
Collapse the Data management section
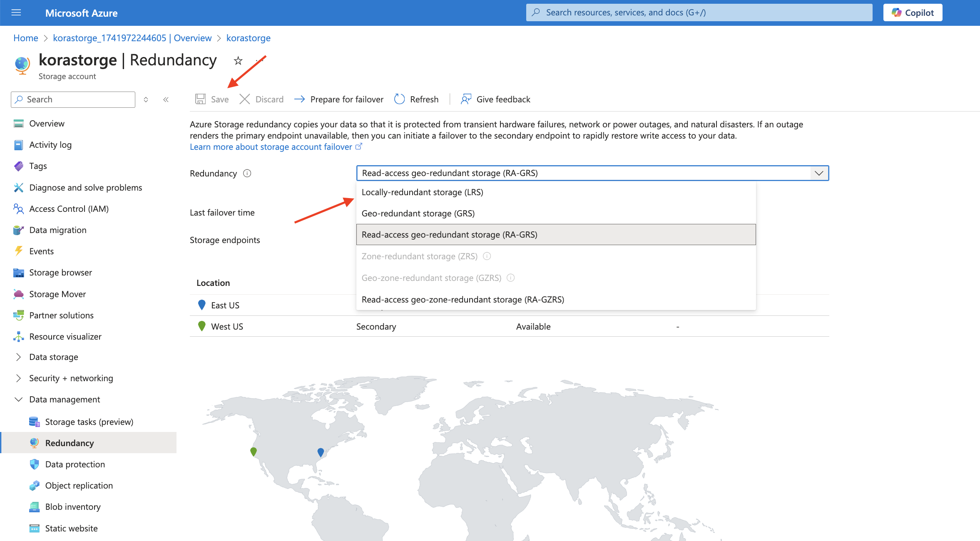[18, 400]
